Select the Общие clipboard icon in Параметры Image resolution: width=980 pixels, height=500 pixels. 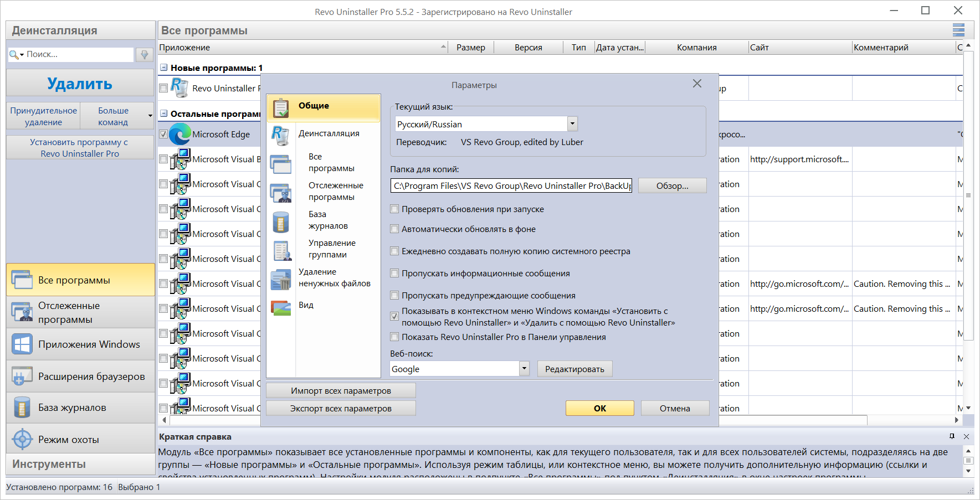point(281,107)
